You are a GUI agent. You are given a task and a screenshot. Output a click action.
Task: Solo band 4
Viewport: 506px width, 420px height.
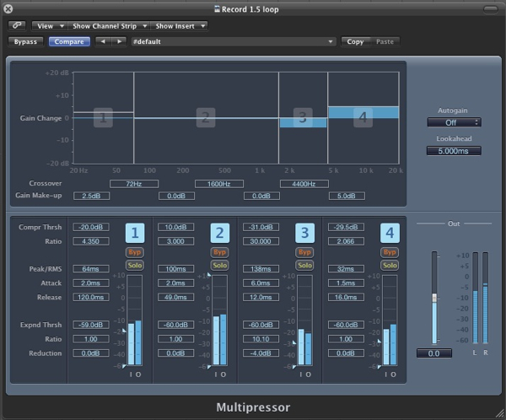click(390, 266)
